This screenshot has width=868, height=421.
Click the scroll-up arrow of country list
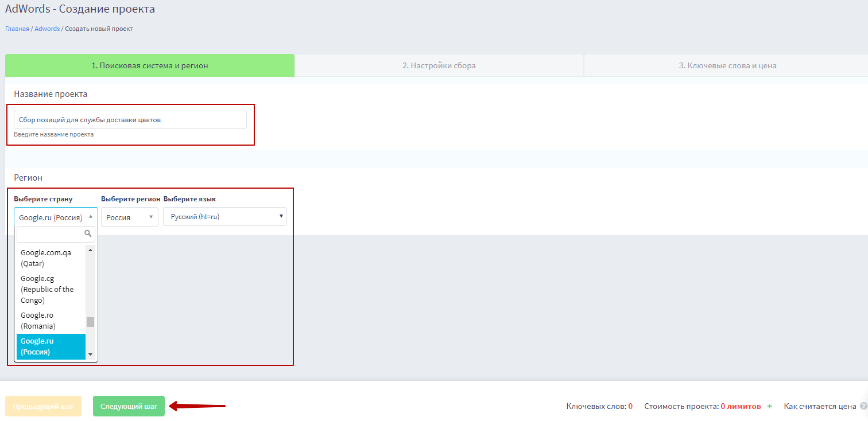coord(90,250)
